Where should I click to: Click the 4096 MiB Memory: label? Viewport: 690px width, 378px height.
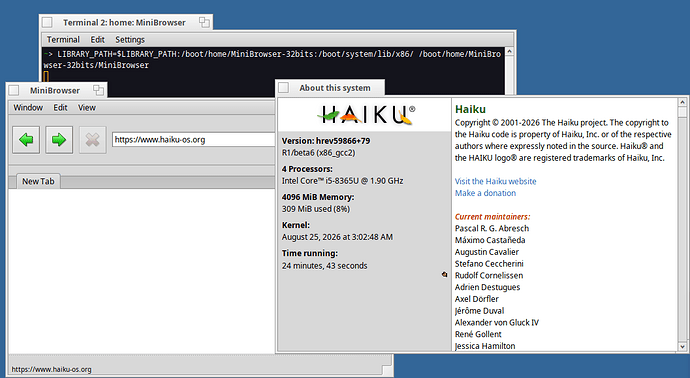318,197
